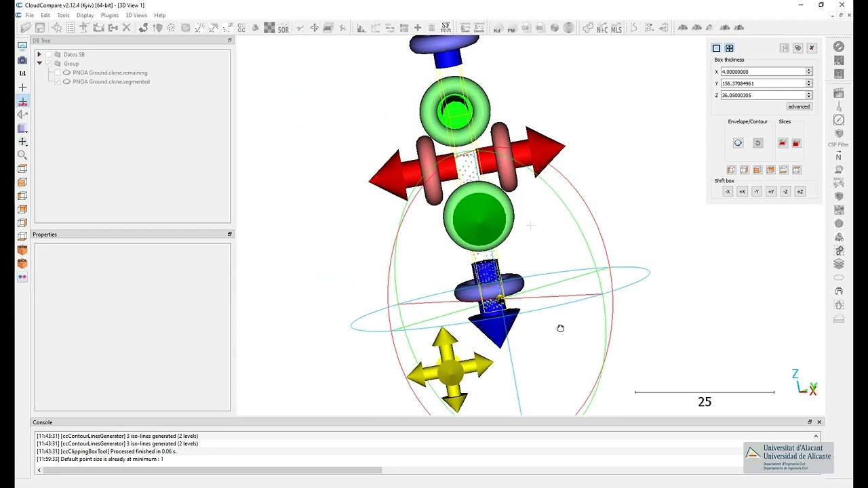Select PNOA Ground.clone.segmented tree item

click(111, 81)
